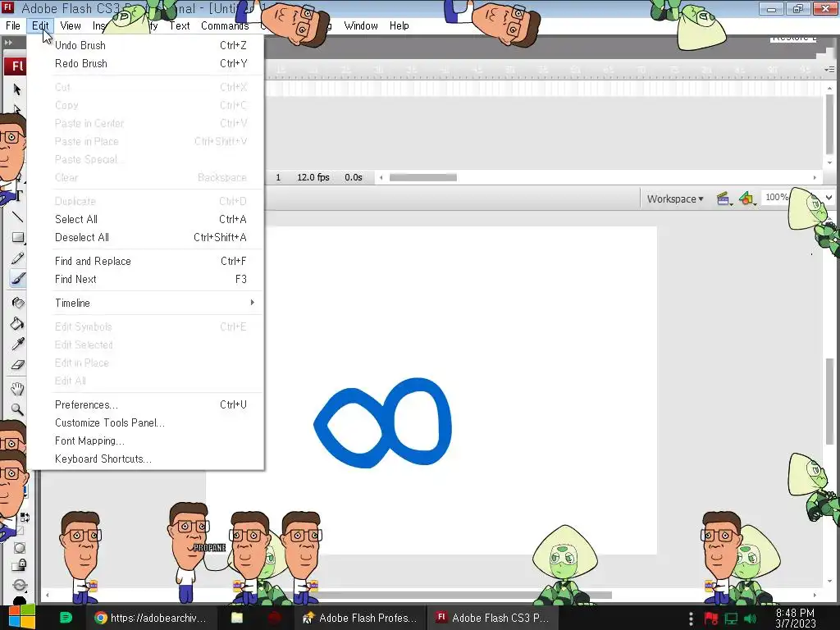This screenshot has width=840, height=630.
Task: Open the View menu
Action: coord(71,25)
